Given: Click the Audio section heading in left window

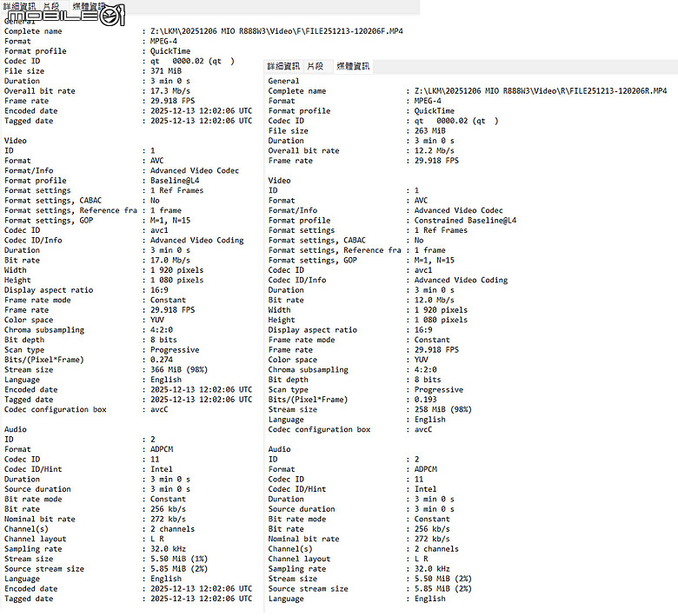Looking at the screenshot, I should pyautogui.click(x=16, y=429).
